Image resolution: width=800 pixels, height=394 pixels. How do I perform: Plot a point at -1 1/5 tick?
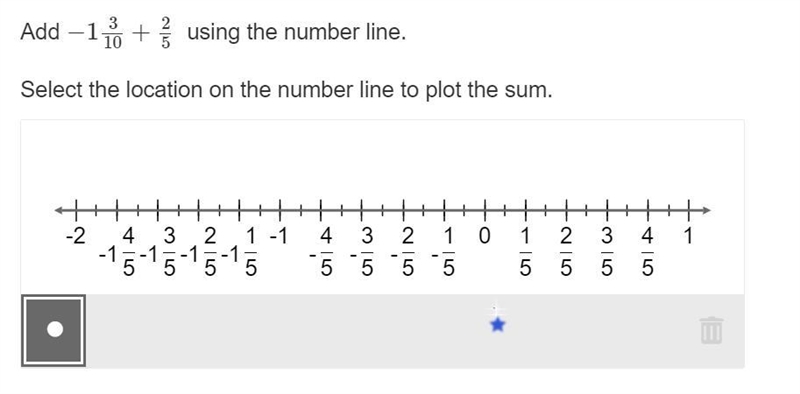point(239,210)
